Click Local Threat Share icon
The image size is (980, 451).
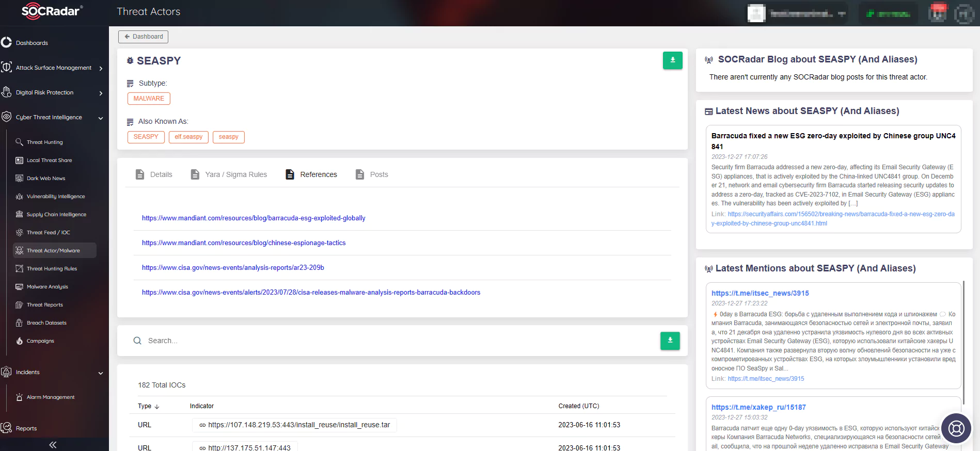click(x=19, y=160)
